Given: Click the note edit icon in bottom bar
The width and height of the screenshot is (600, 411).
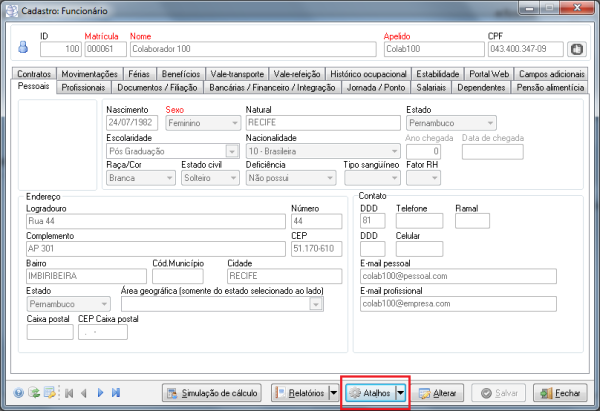Looking at the screenshot, I should pyautogui.click(x=49, y=393).
